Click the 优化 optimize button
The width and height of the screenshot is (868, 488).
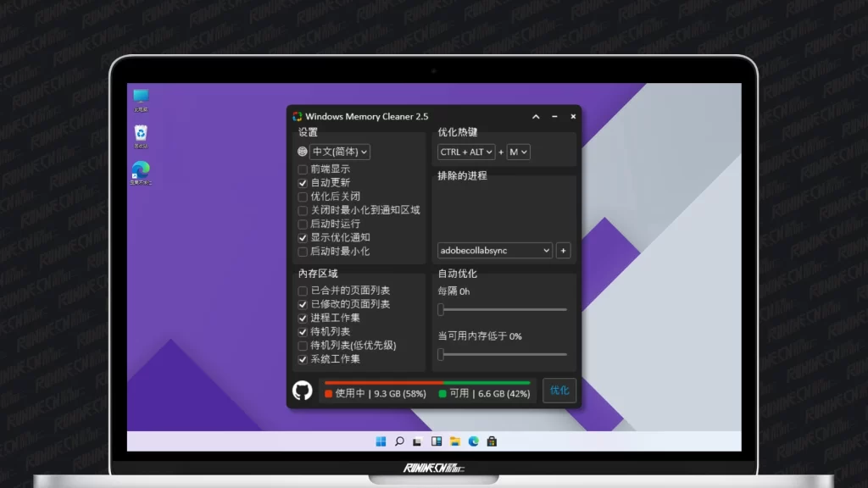tap(559, 391)
